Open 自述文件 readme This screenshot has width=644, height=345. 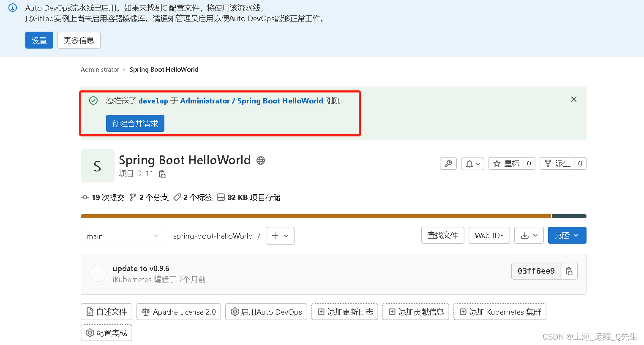point(106,312)
